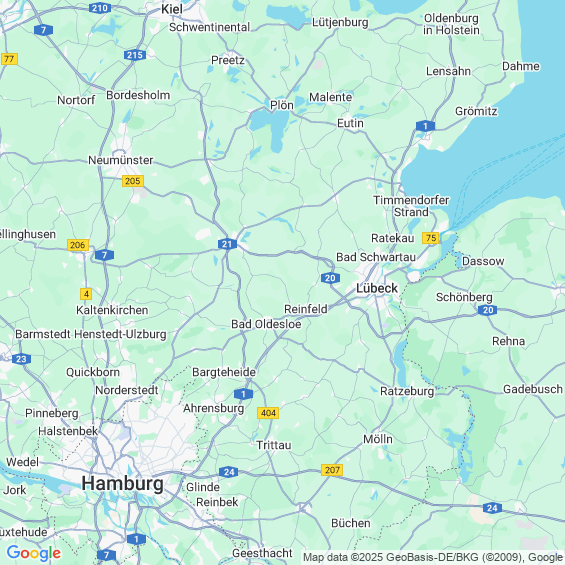This screenshot has width=565, height=565.
Task: Click the A21 highway shield near Bad Oldesloe
Action: [x=227, y=244]
